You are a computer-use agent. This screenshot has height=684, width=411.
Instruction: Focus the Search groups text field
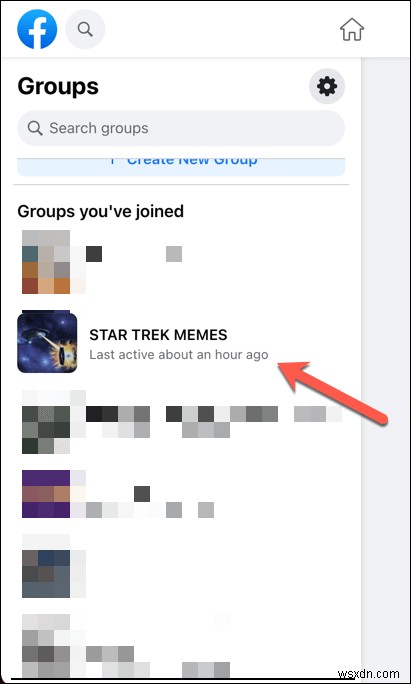(181, 128)
